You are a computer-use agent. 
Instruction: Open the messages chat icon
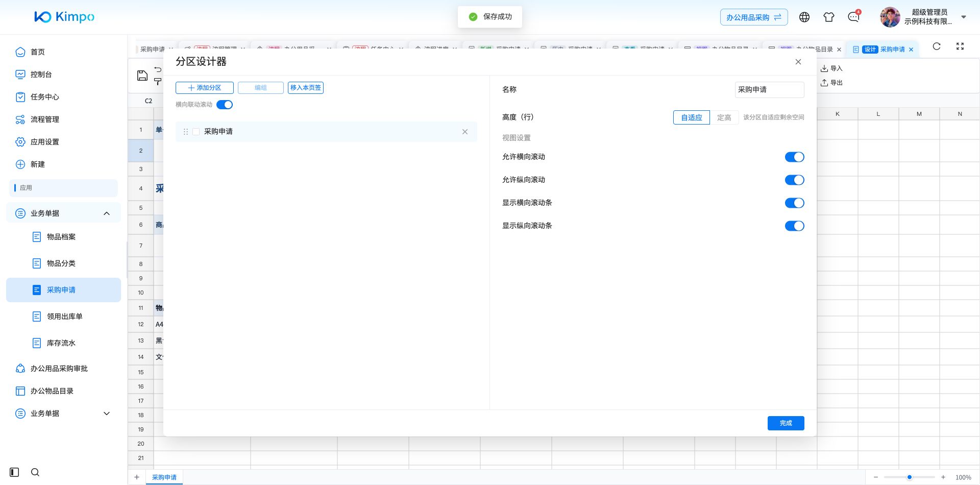coord(853,17)
